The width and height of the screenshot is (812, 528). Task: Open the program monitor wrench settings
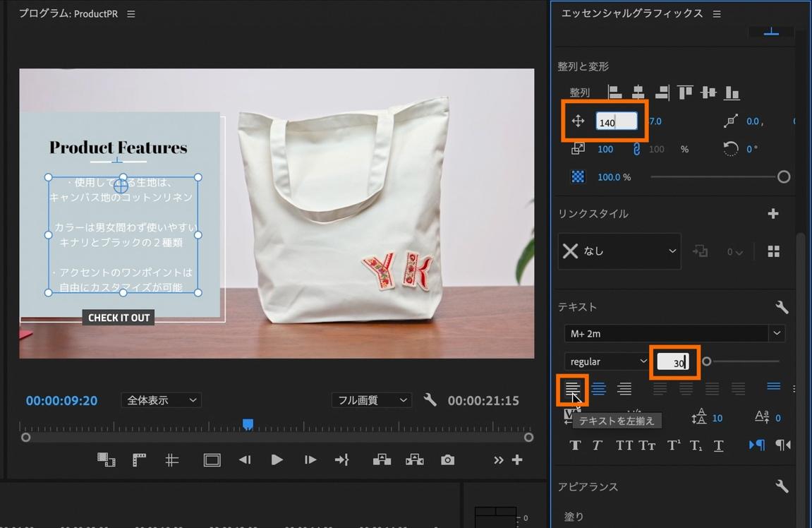[x=430, y=400]
